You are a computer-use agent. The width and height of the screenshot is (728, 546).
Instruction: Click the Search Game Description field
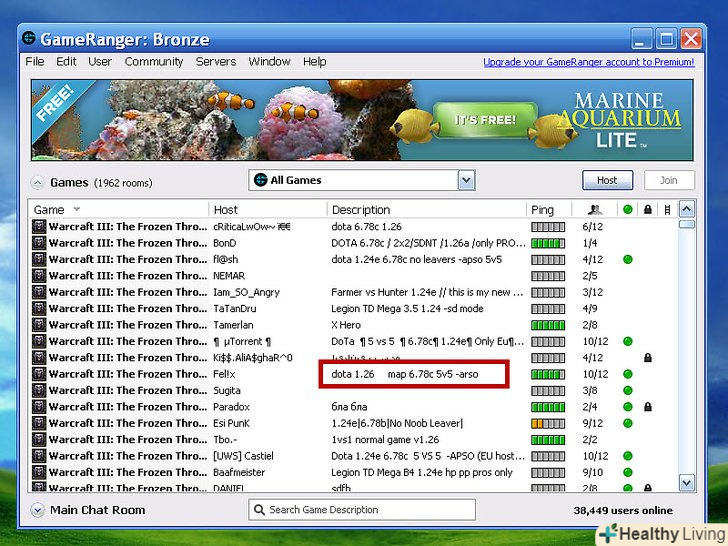tap(362, 510)
